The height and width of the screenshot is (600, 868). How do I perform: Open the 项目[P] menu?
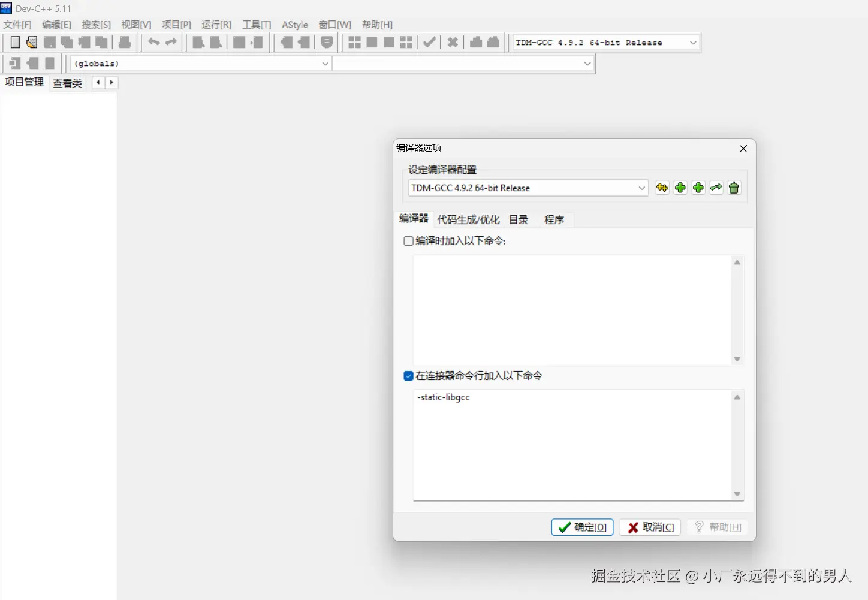[x=176, y=25]
